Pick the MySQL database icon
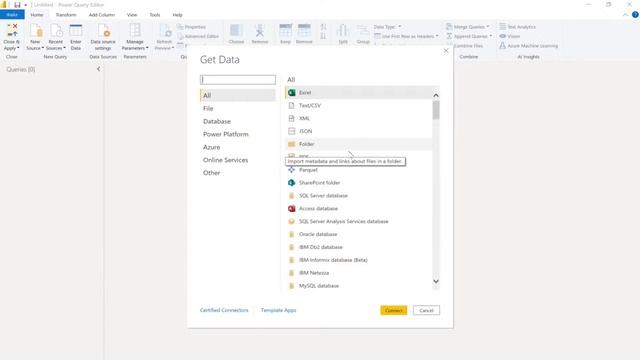Viewport: 640px width, 360px height. pos(291,286)
